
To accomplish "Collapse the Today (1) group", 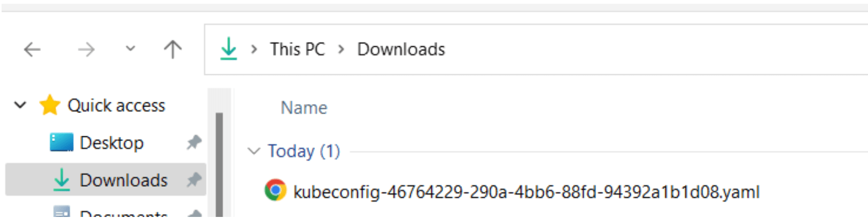I will click(x=254, y=151).
